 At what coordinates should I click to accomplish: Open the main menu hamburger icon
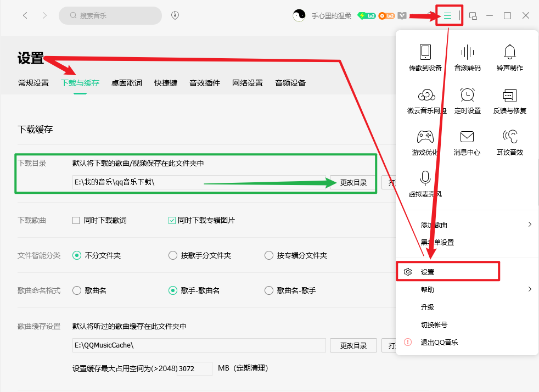(447, 15)
